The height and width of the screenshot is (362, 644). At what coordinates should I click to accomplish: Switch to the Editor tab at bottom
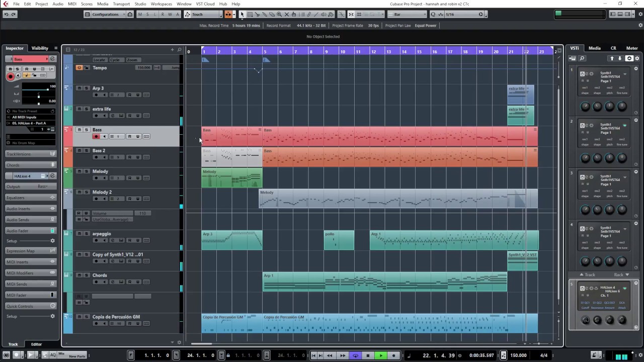point(36,344)
